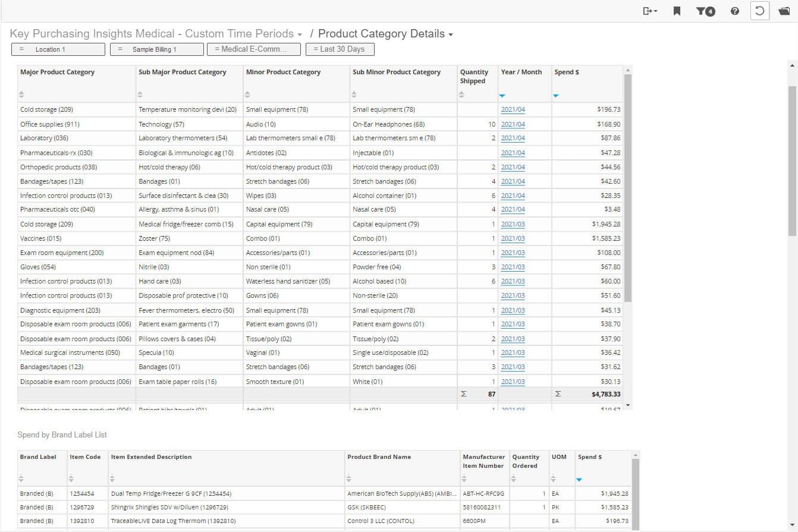Sort by Item Code column
The image size is (798, 532).
(x=71, y=479)
